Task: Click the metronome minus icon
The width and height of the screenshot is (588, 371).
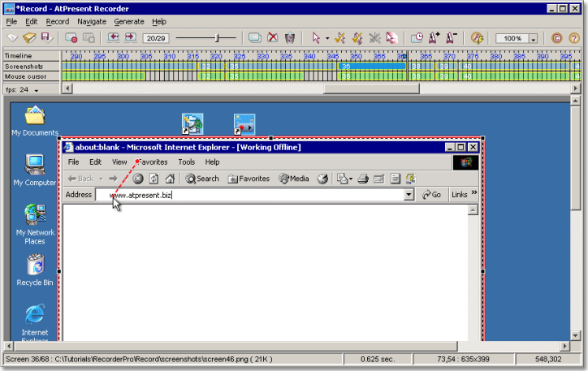Action: [451, 38]
